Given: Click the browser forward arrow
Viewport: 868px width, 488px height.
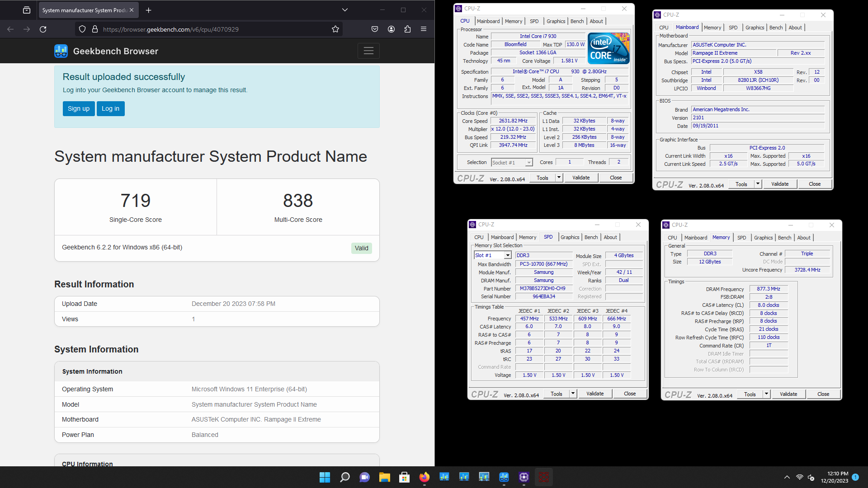Looking at the screenshot, I should [27, 29].
